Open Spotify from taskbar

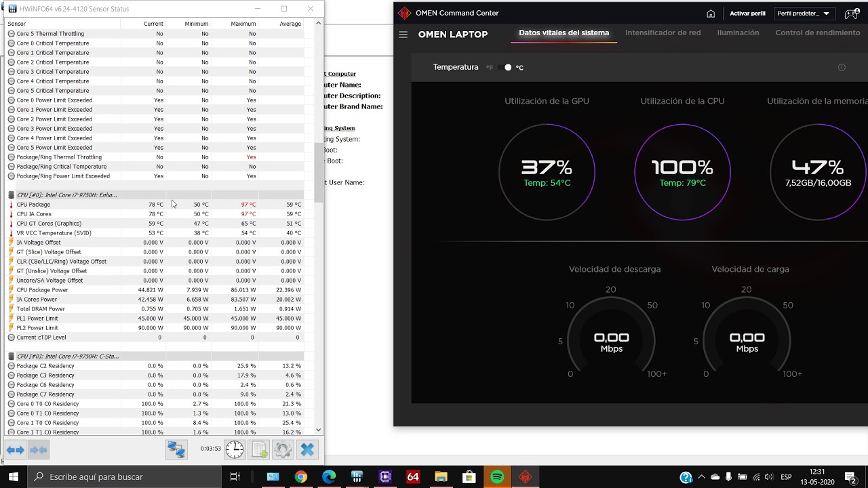(x=497, y=476)
